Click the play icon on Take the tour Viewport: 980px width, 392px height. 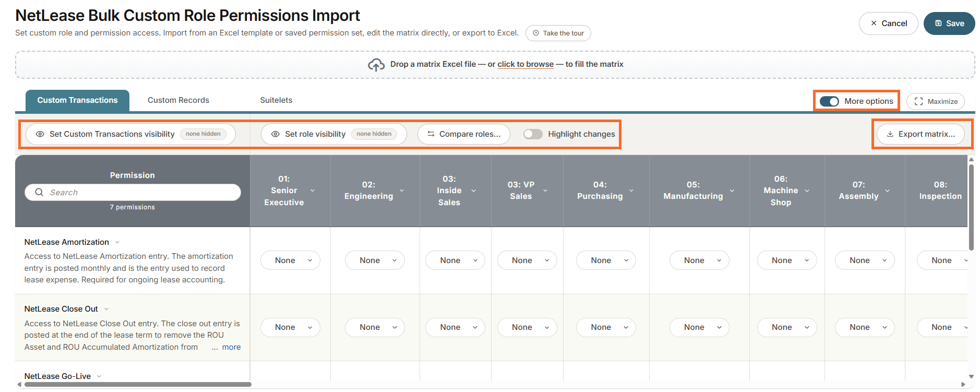pyautogui.click(x=536, y=33)
